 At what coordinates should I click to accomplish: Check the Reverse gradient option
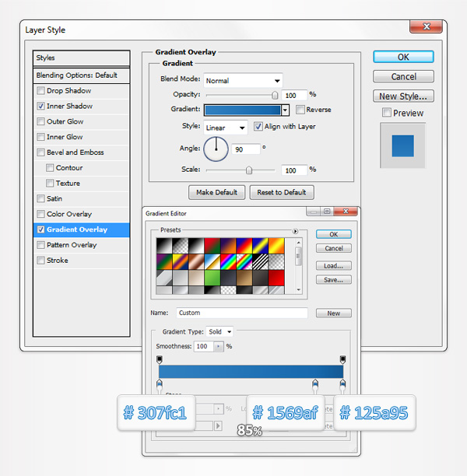[300, 110]
